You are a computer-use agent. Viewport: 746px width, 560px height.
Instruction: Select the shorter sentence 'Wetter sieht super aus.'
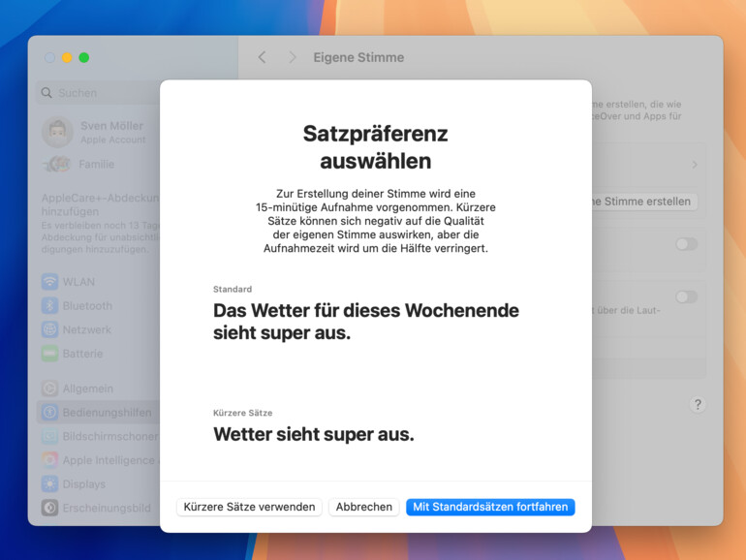click(x=314, y=434)
